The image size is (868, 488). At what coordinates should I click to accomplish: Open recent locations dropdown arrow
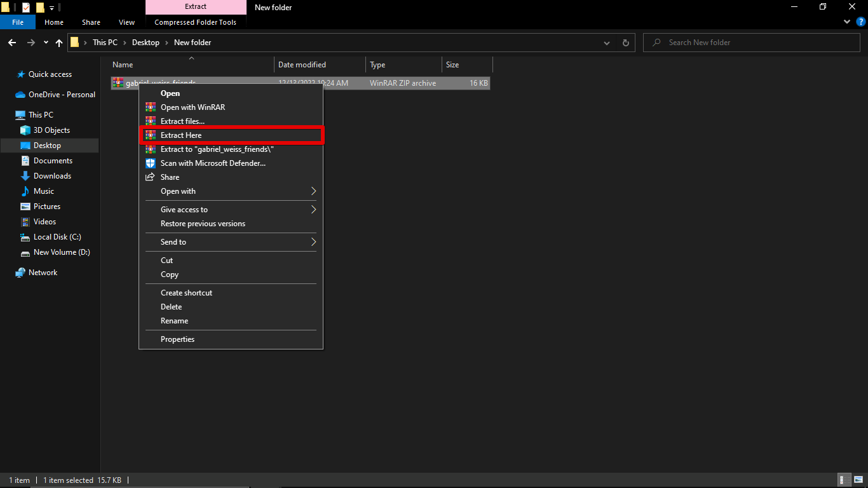(46, 43)
